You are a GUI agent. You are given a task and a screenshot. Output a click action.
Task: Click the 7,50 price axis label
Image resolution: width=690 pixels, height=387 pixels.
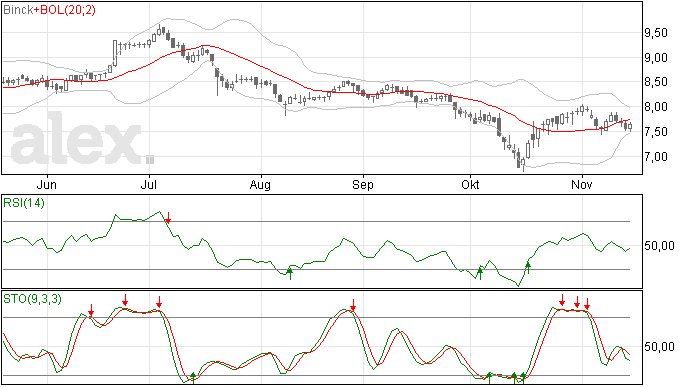[x=656, y=132]
